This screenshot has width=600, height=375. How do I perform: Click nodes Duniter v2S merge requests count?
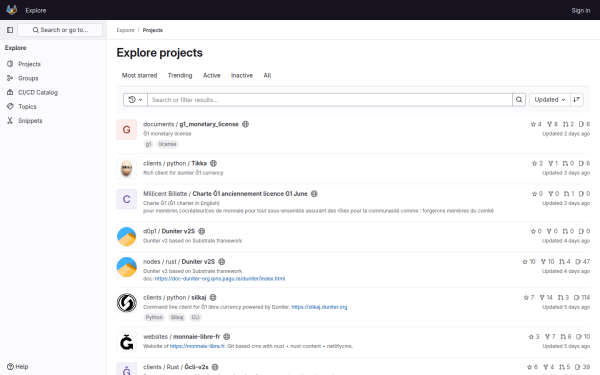[565, 262]
